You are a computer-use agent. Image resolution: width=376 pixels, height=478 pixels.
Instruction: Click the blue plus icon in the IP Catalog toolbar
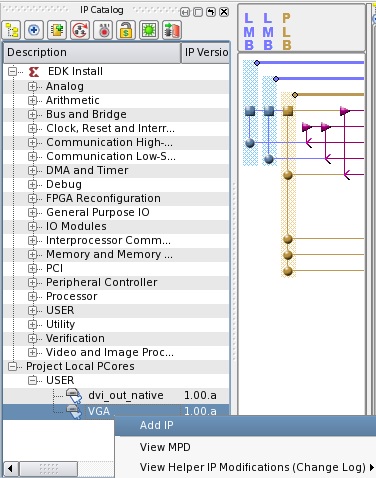(34, 31)
